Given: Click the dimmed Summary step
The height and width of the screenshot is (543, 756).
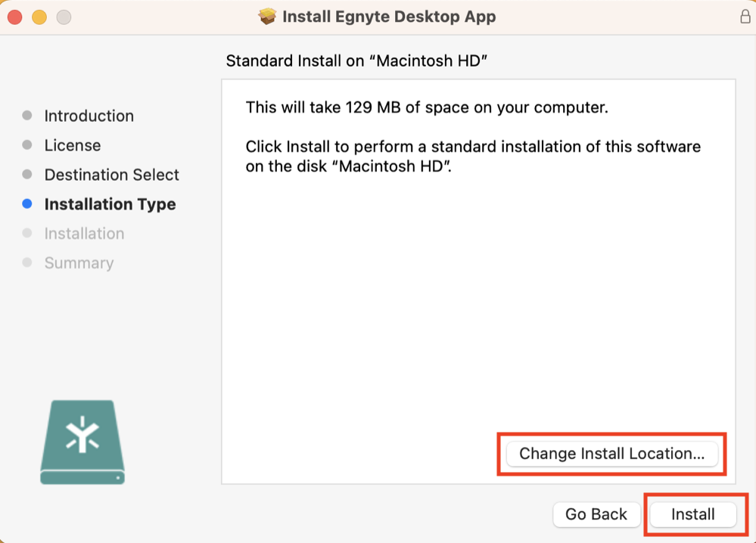Looking at the screenshot, I should click(x=79, y=263).
